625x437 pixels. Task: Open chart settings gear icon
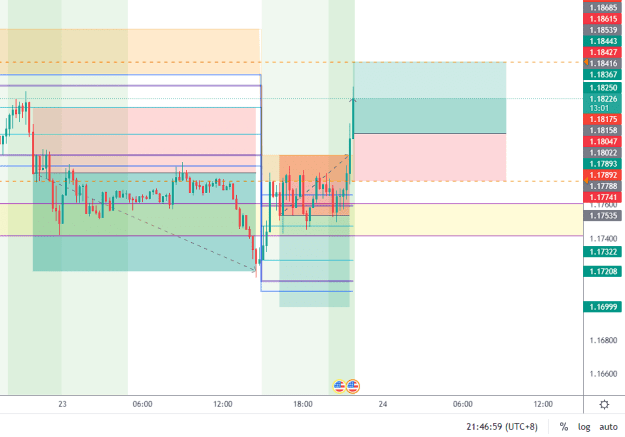click(x=604, y=404)
